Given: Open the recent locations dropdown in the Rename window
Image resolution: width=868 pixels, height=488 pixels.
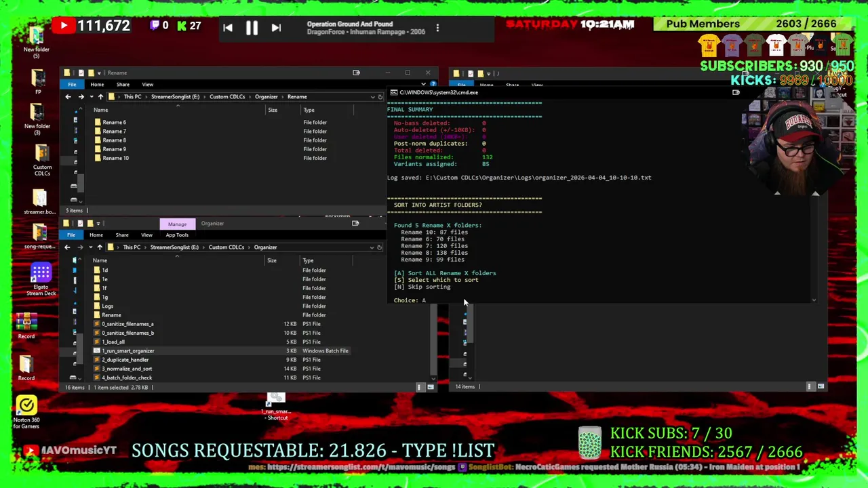Looking at the screenshot, I should pyautogui.click(x=91, y=97).
